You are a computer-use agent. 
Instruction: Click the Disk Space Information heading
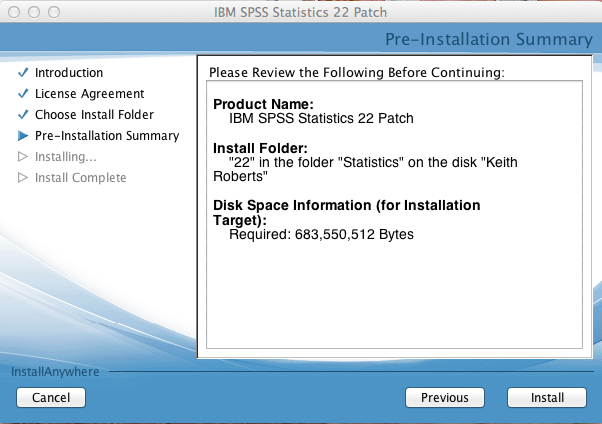347,212
